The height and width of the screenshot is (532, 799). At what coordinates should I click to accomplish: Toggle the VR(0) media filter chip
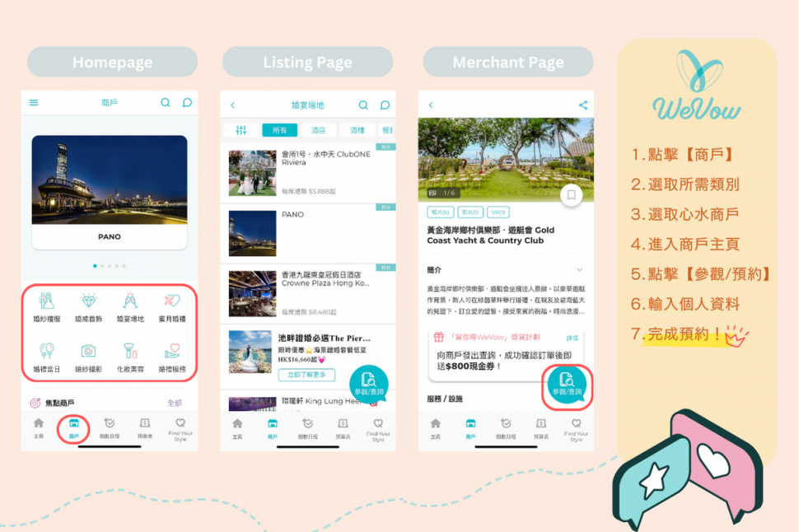tap(498, 213)
